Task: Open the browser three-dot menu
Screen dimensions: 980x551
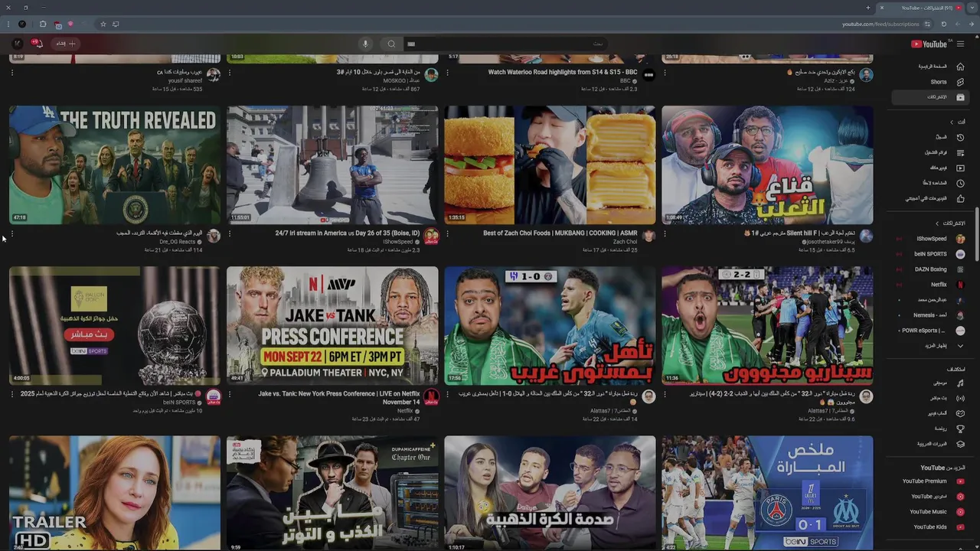Action: tap(8, 24)
